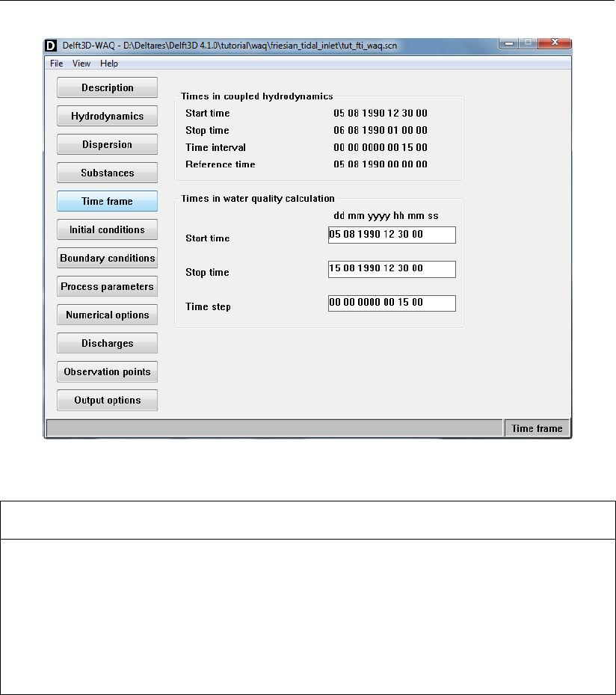This screenshot has width=616, height=695.
Task: Go to Process parameters
Action: [x=108, y=286]
